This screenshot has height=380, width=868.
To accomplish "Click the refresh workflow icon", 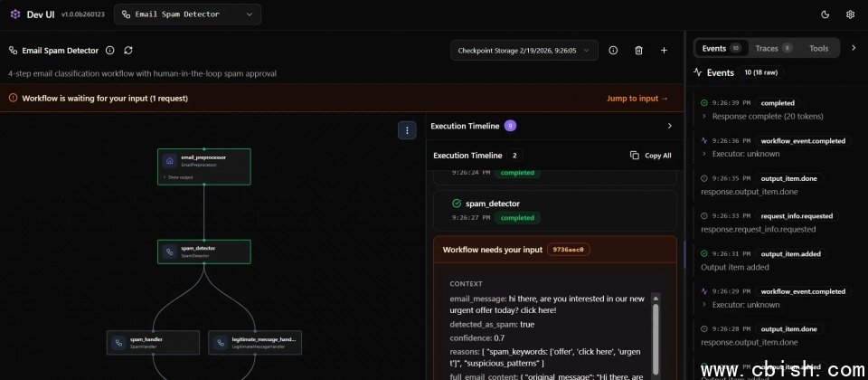I will (128, 51).
